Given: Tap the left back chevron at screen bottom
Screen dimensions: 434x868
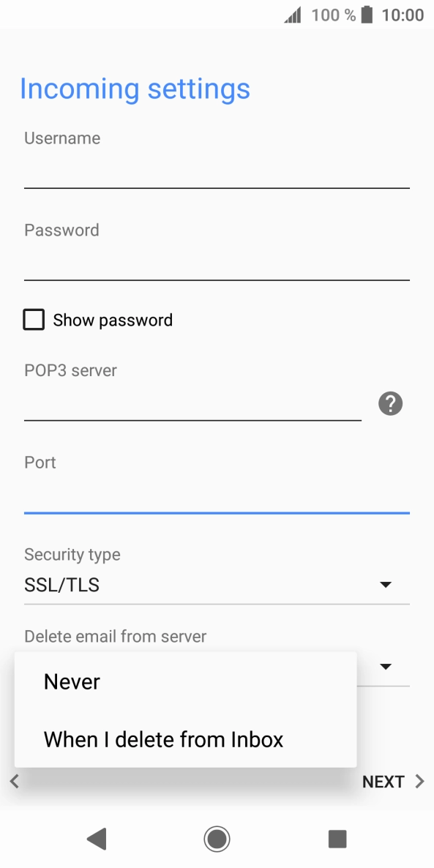Looking at the screenshot, I should [14, 781].
